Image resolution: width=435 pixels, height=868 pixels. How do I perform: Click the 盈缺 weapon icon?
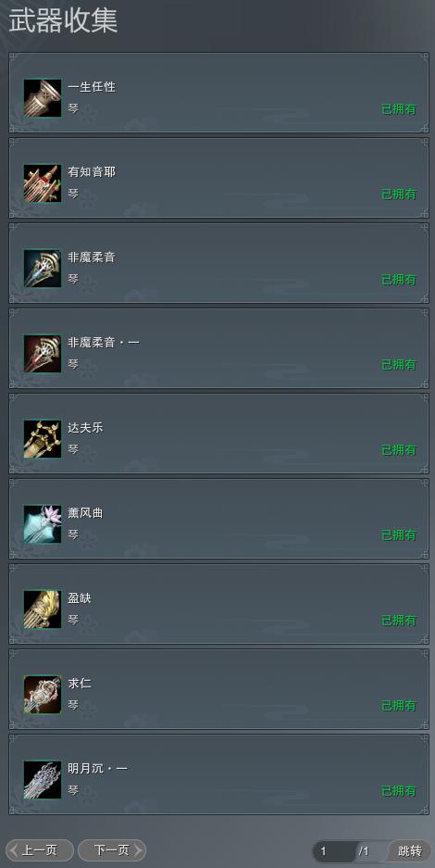[x=43, y=610]
